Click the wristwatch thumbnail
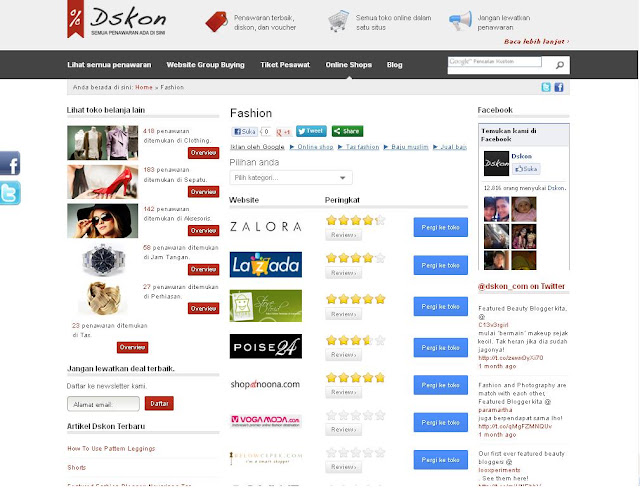The image size is (640, 488). (102, 260)
